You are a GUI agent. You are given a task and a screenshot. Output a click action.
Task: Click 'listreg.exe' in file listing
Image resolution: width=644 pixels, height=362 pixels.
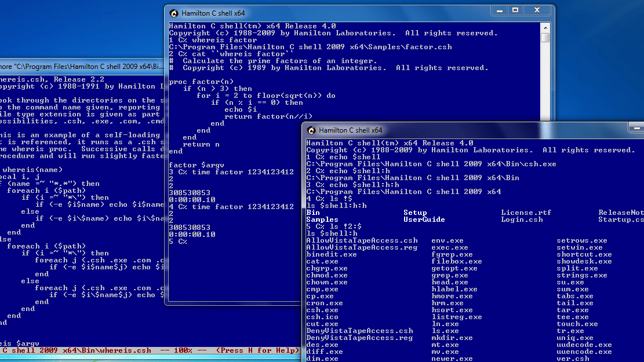(x=456, y=317)
